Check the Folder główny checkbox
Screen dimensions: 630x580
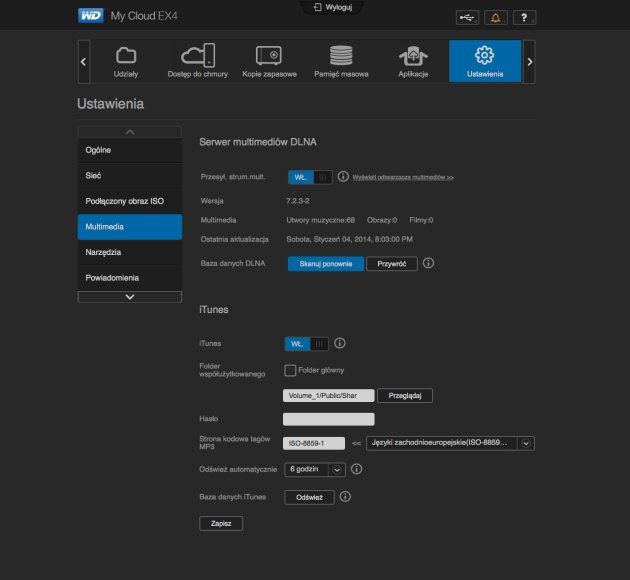click(x=290, y=370)
